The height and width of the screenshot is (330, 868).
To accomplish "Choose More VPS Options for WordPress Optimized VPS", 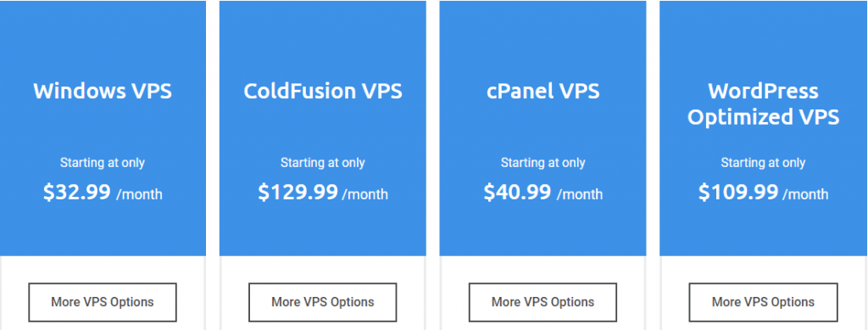I will 763,302.
